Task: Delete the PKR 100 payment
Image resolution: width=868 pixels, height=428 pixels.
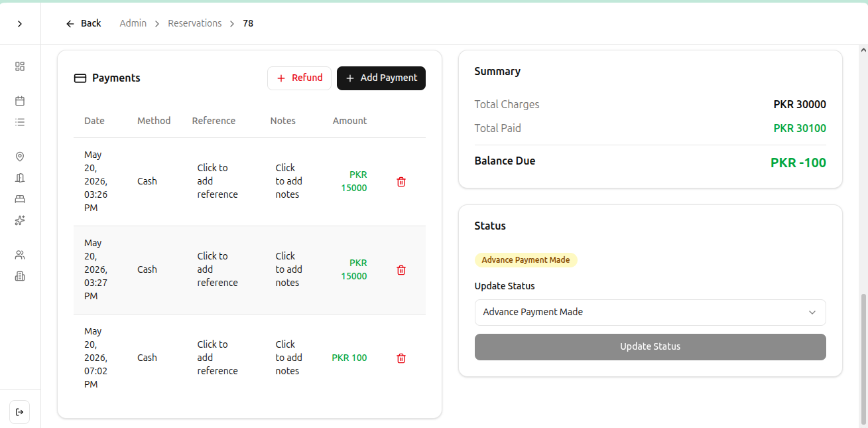Action: [401, 358]
